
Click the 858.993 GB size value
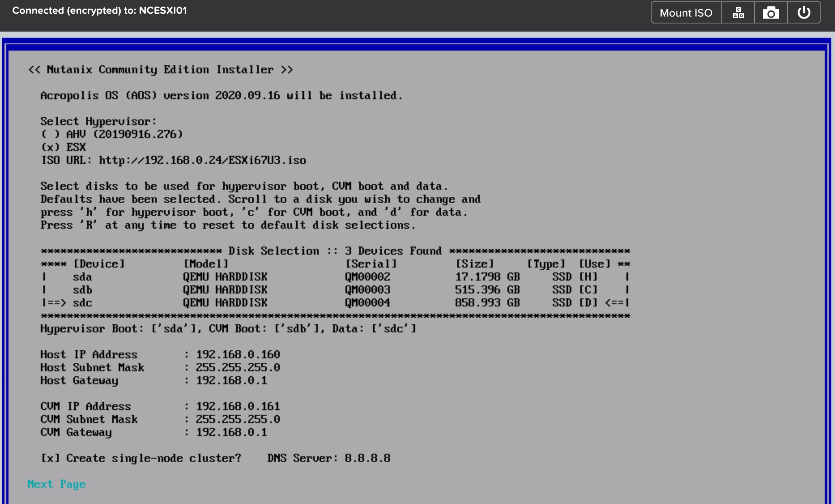pos(488,303)
